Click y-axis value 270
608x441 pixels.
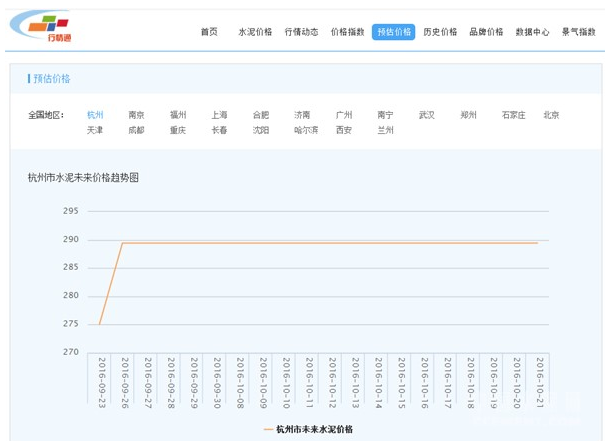point(71,352)
